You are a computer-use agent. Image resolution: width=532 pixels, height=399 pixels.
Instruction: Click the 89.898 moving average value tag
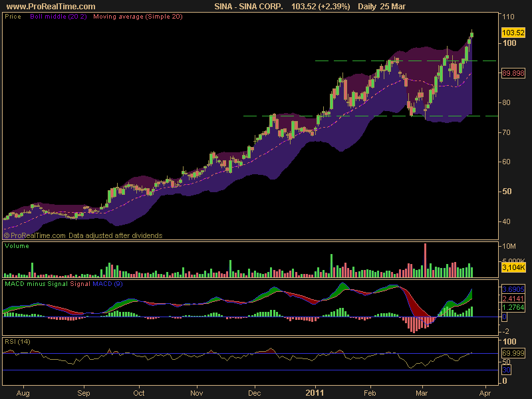pyautogui.click(x=513, y=73)
